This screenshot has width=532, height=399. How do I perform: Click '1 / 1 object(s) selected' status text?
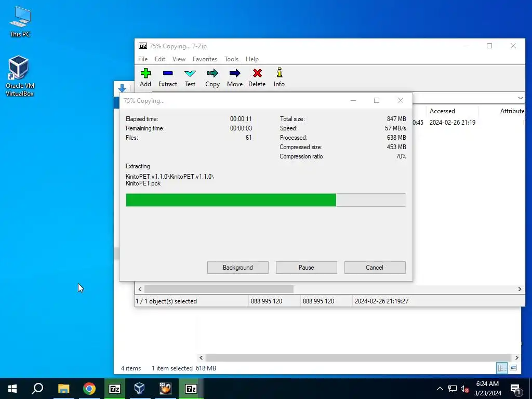tap(166, 301)
